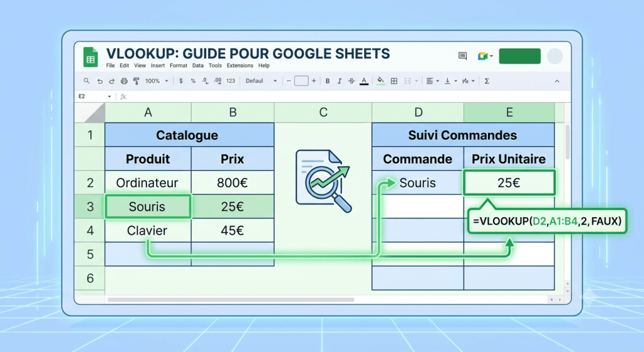This screenshot has width=644, height=352.
Task: Click the Undo arrow icon
Action: pos(100,81)
